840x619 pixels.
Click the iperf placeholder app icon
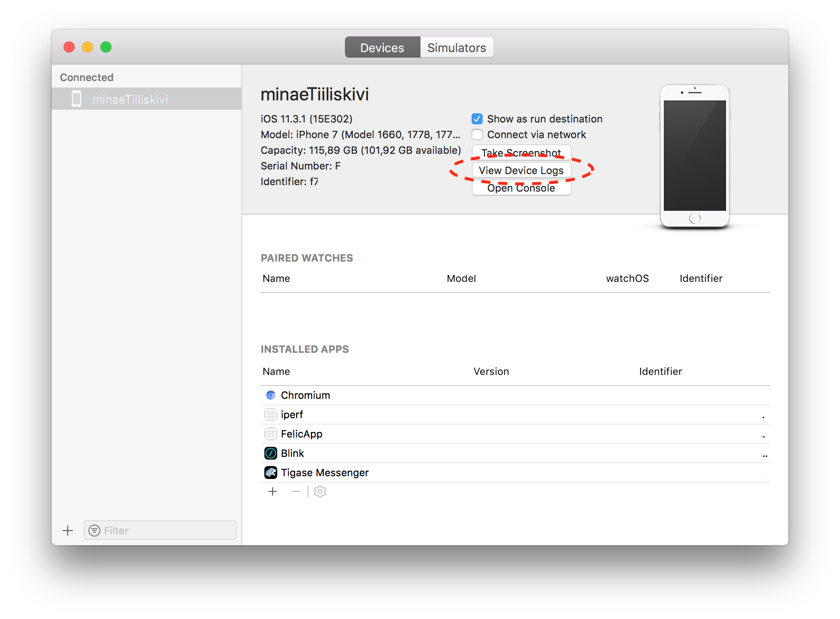271,415
